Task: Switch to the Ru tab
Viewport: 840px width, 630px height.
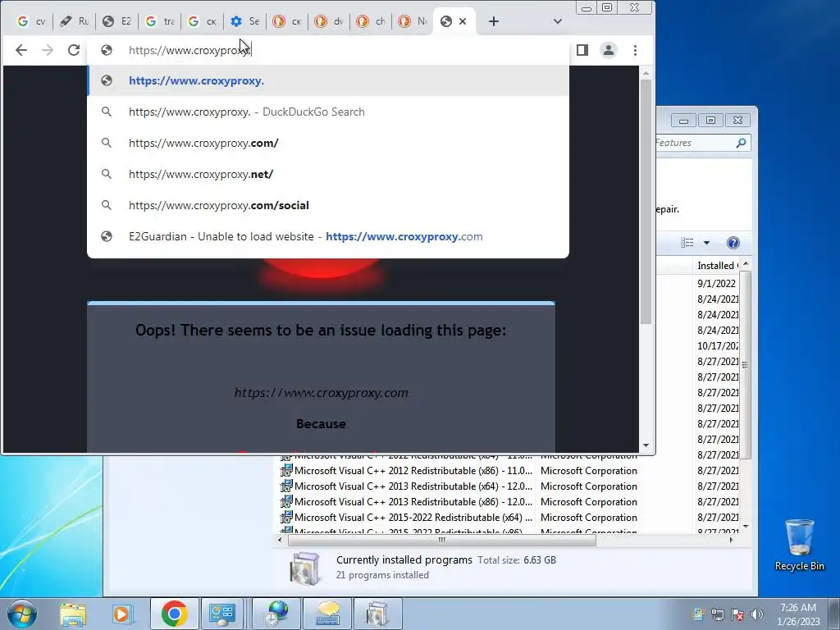Action: point(75,21)
